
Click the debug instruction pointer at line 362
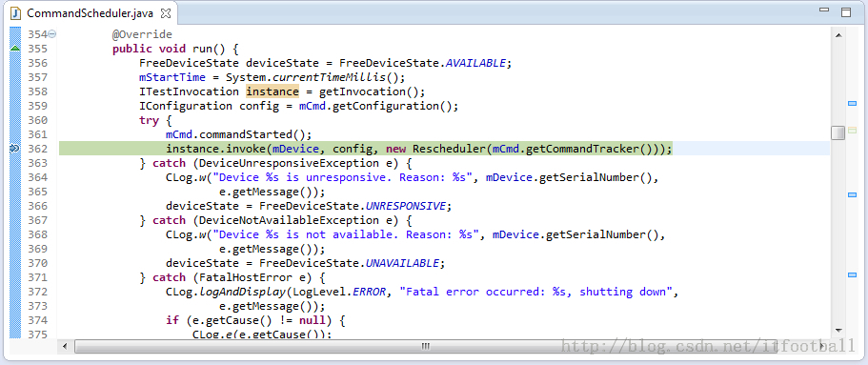(14, 149)
